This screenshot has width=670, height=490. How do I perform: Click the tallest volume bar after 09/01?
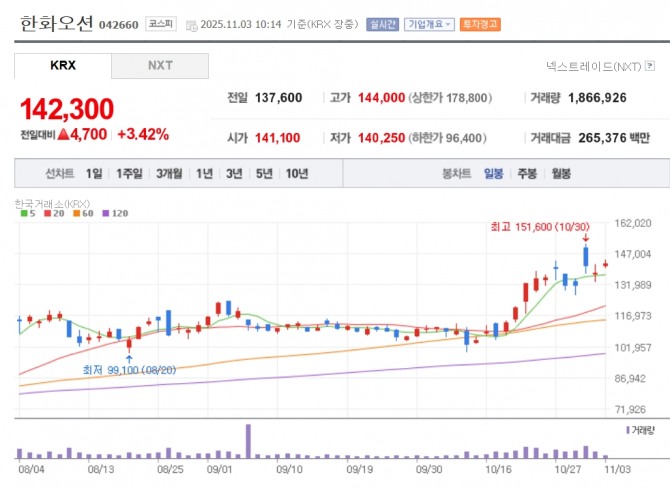[x=248, y=441]
